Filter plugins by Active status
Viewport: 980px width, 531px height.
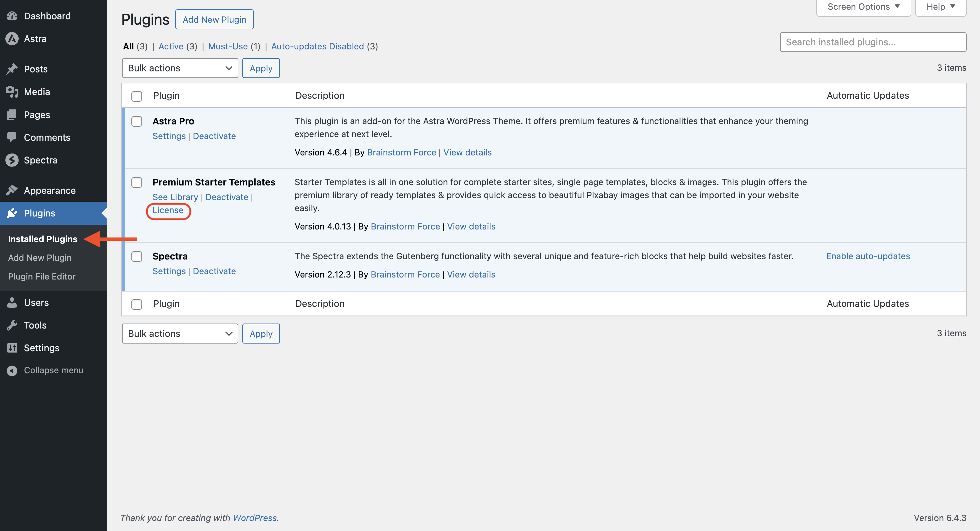click(171, 46)
